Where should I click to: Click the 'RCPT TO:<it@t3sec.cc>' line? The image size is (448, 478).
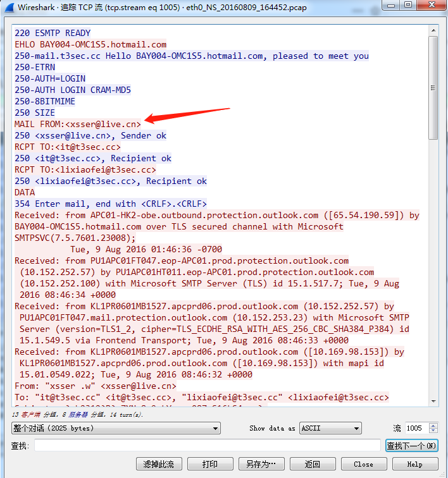pos(68,147)
